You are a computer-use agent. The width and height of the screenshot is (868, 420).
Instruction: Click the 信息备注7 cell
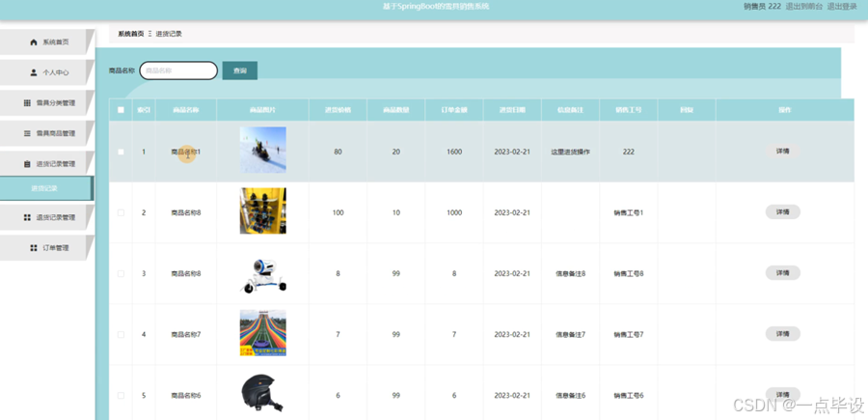(570, 335)
